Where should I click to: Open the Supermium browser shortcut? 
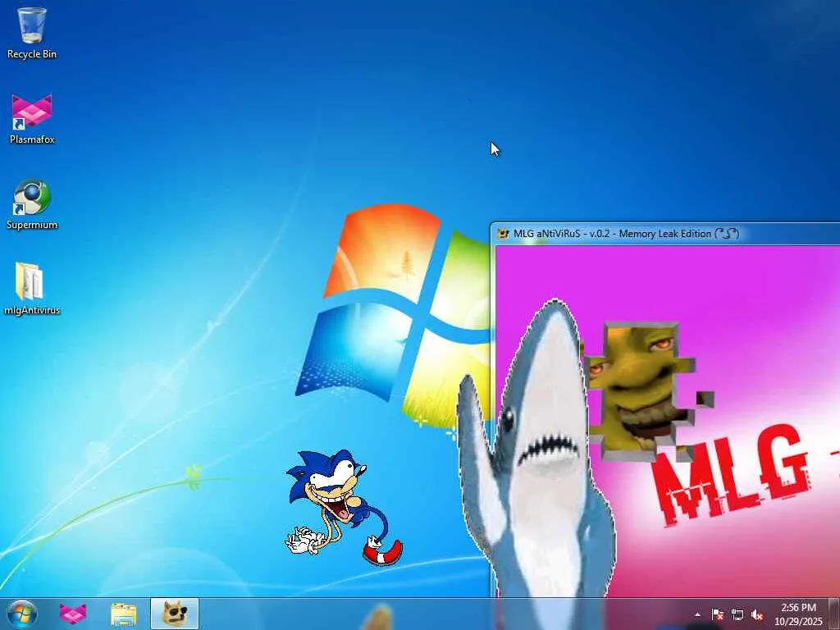32,204
